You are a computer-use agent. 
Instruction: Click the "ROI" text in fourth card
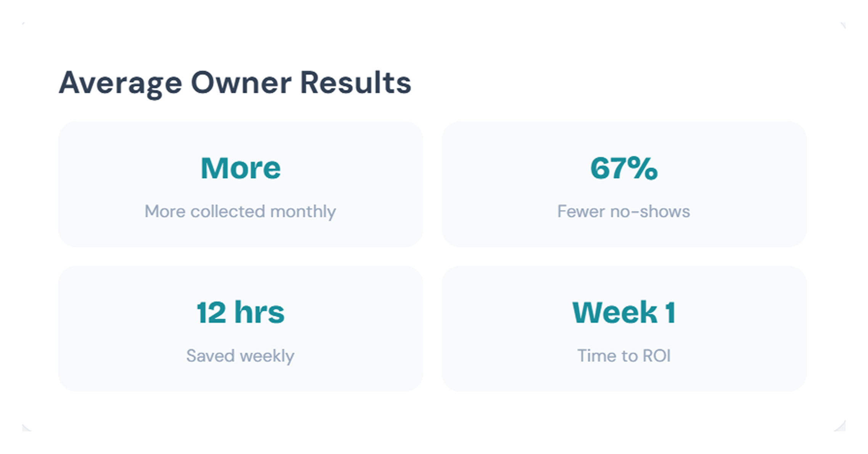click(x=657, y=356)
